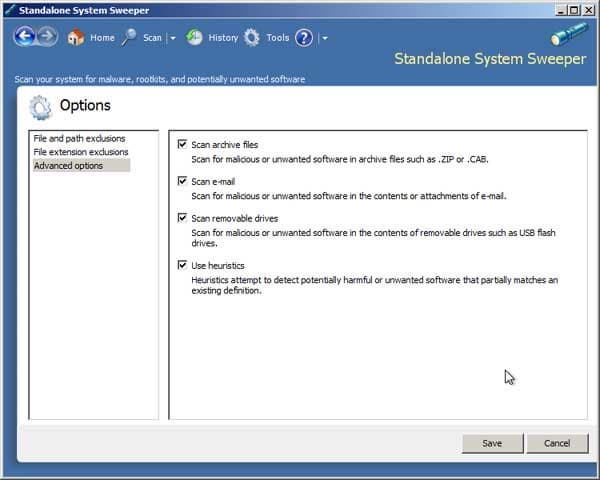600x480 pixels.
Task: Click the Scan archive files label
Action: click(x=225, y=145)
